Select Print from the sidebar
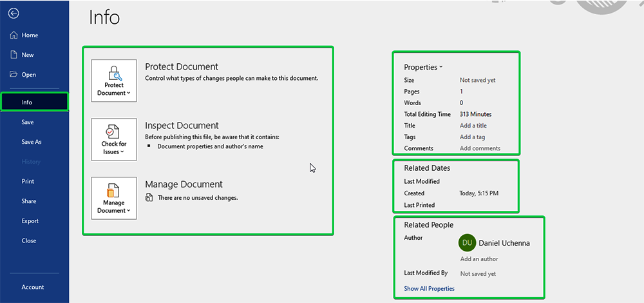Image resolution: width=644 pixels, height=303 pixels. 28,181
